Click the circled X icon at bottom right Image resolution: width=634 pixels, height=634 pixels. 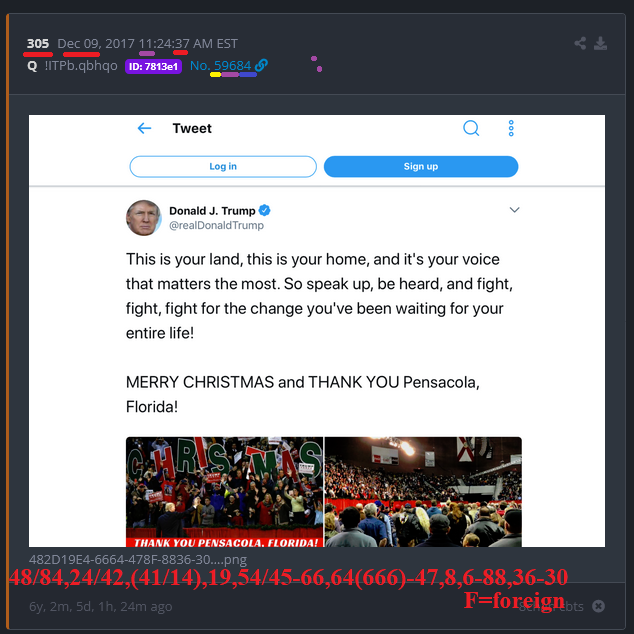pos(598,606)
